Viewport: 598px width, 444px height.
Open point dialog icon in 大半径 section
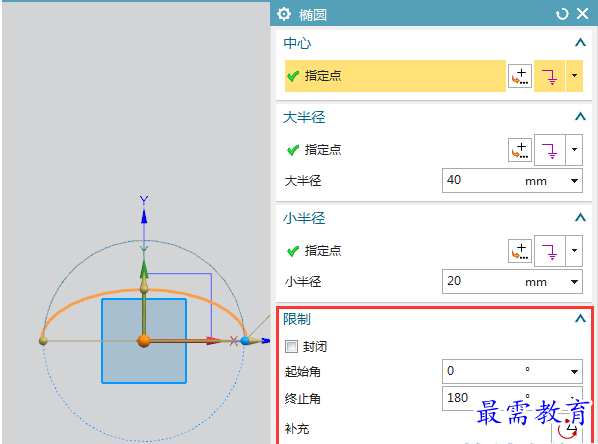tap(520, 150)
